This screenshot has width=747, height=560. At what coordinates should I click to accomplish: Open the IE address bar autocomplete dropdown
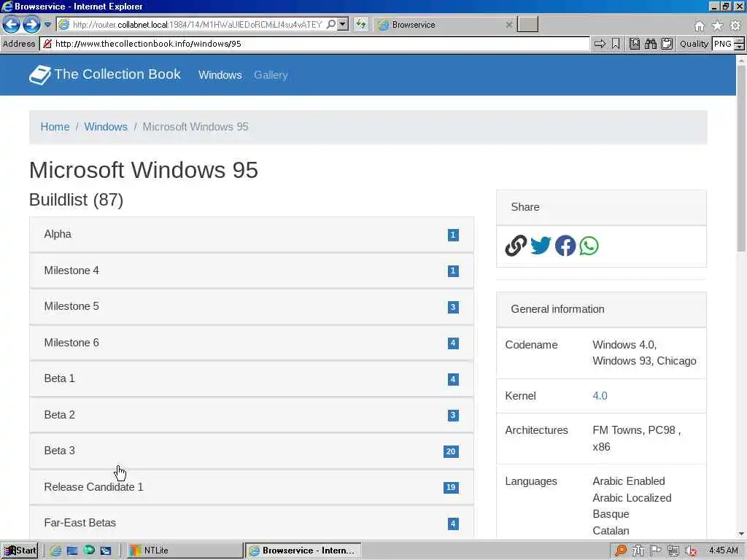(x=343, y=24)
